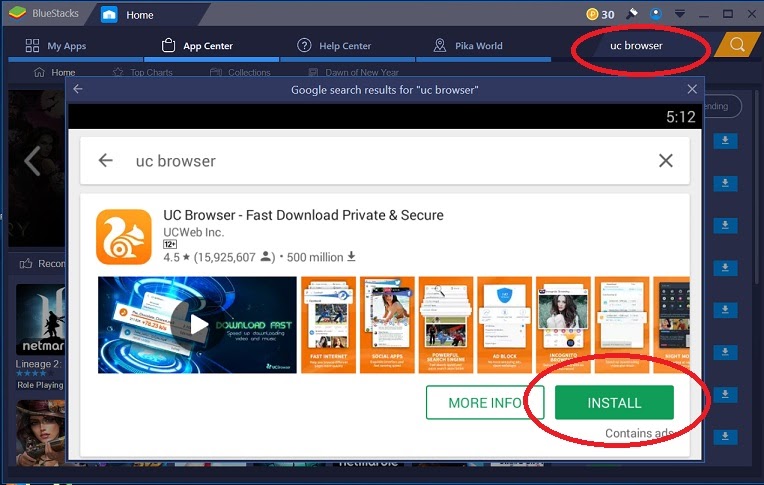This screenshot has height=485, width=764.
Task: Click the 'uc browser' Play Store search field
Action: tap(385, 161)
